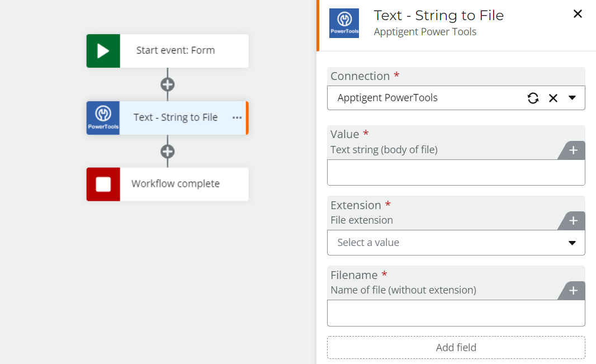Clear the selected connection with the X icon
This screenshot has width=596, height=364.
point(553,98)
